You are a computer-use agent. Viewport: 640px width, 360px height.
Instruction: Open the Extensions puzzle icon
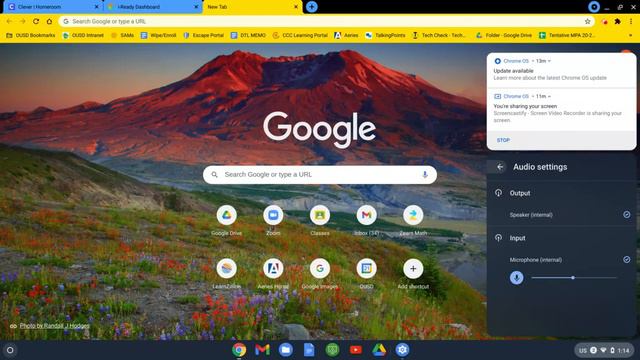618,21
